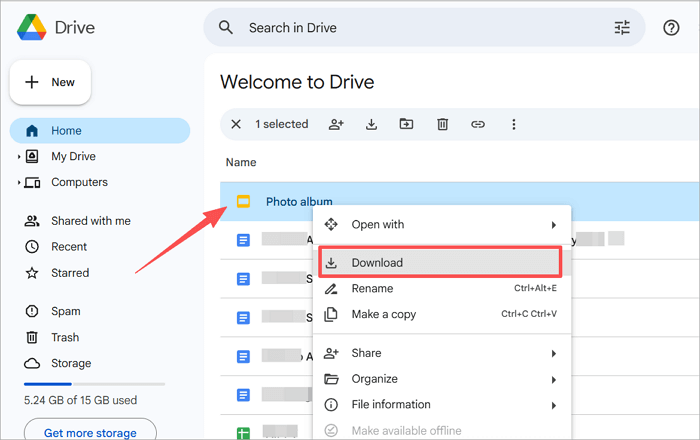The width and height of the screenshot is (700, 440).
Task: Click the share person-plus toolbar icon
Action: click(336, 124)
